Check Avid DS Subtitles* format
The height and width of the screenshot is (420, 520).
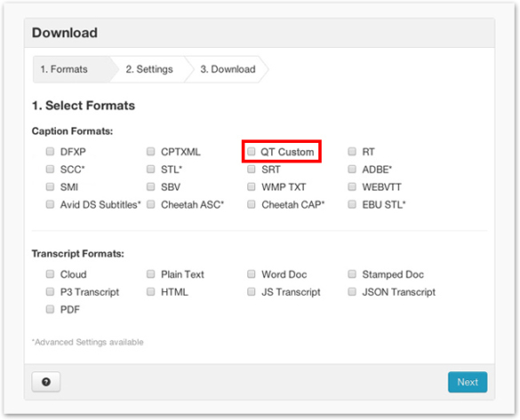point(50,204)
